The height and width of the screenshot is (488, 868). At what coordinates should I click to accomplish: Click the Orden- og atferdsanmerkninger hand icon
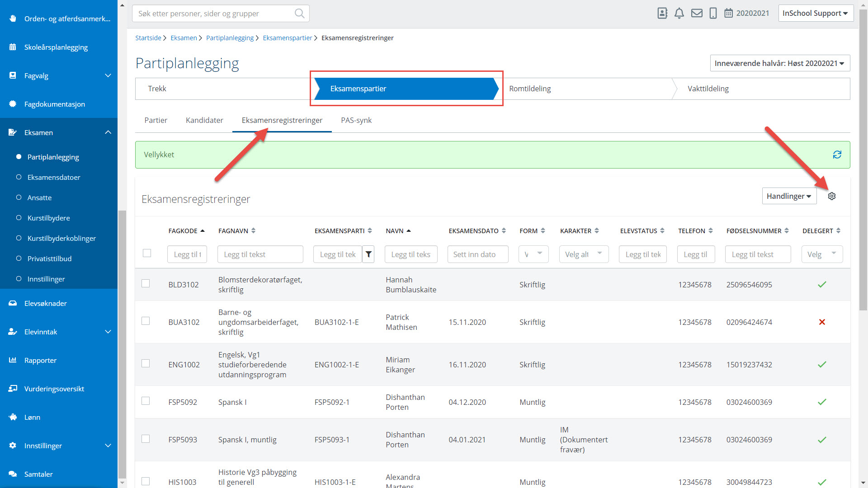pyautogui.click(x=13, y=19)
